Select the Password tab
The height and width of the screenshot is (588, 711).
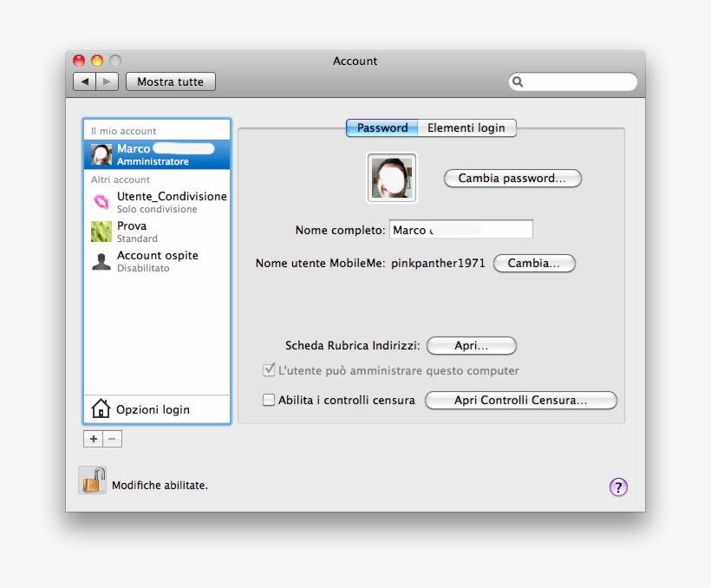pos(382,127)
